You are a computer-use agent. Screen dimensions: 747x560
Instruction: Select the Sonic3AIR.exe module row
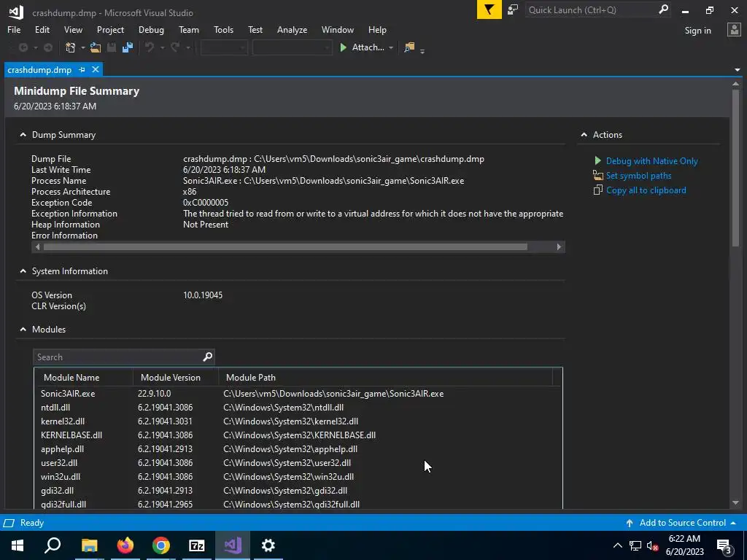click(x=298, y=393)
